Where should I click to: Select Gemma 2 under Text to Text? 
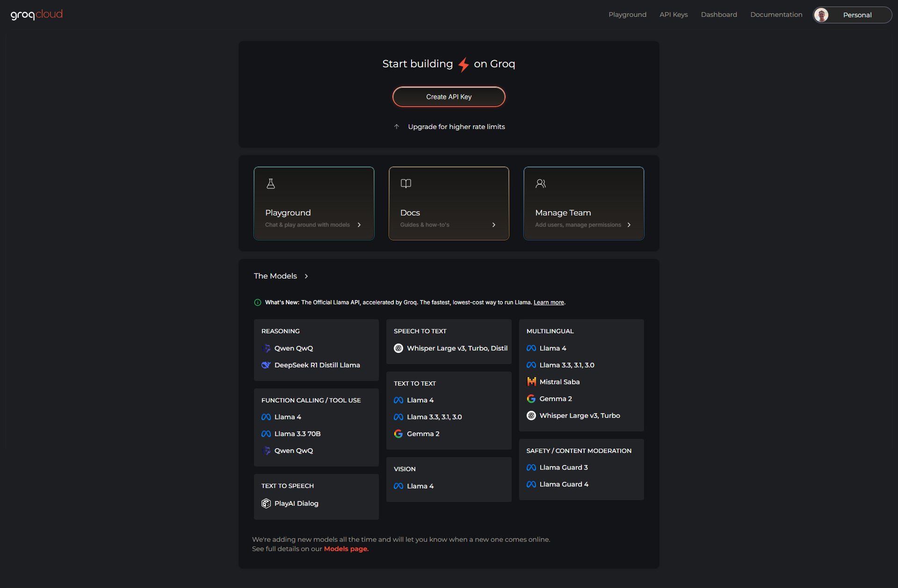(x=423, y=434)
